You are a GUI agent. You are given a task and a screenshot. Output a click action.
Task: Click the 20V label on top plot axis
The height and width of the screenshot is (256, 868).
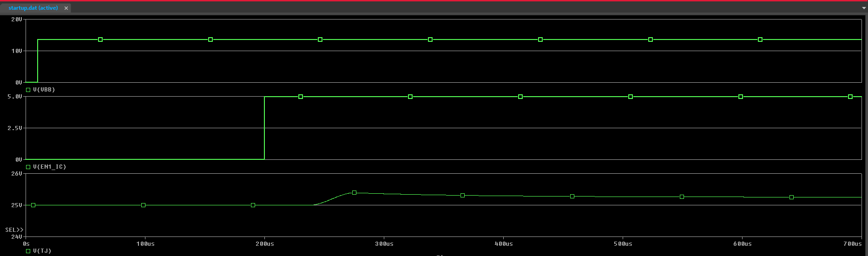click(x=16, y=20)
